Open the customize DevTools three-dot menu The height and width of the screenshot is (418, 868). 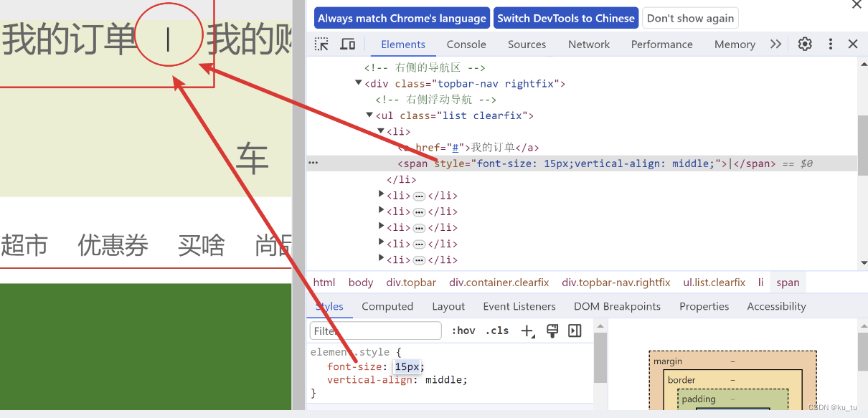pyautogui.click(x=830, y=44)
